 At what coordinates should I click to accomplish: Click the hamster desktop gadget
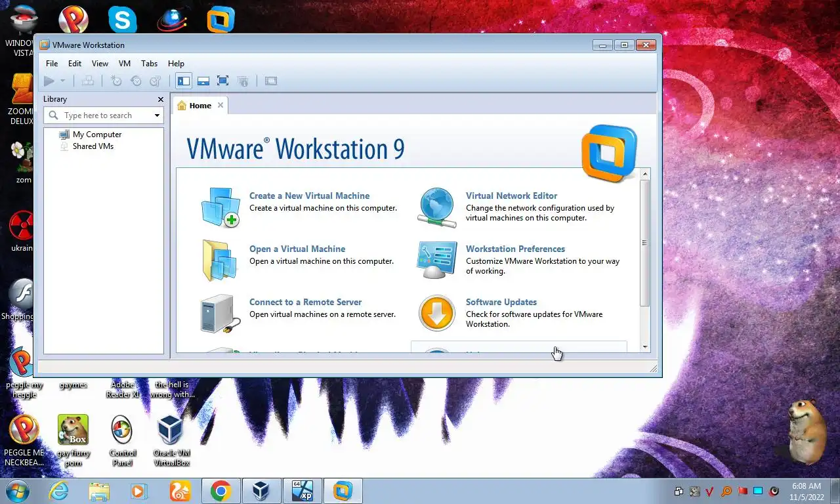pos(805,431)
